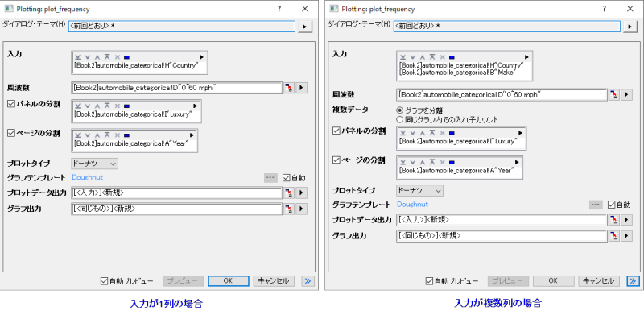Right dialog: open プロットタイプ dropdown
644x311 pixels.
[419, 190]
